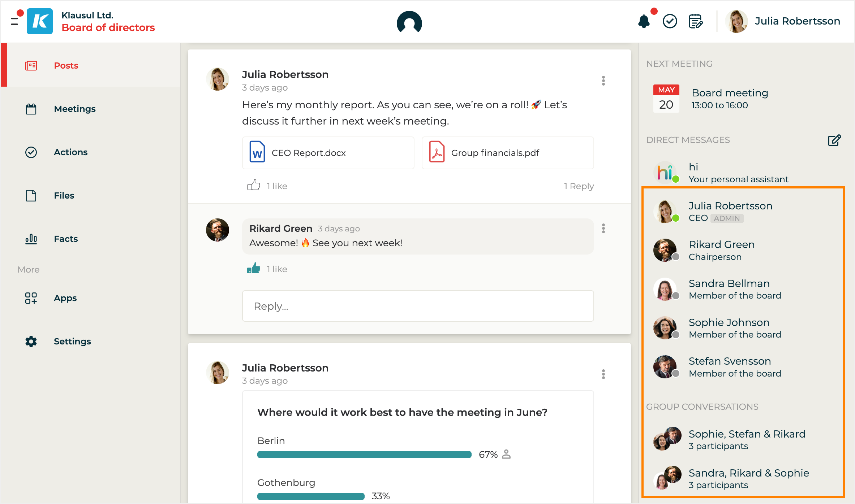The image size is (855, 504).
Task: Compose a new direct message
Action: pyautogui.click(x=834, y=140)
